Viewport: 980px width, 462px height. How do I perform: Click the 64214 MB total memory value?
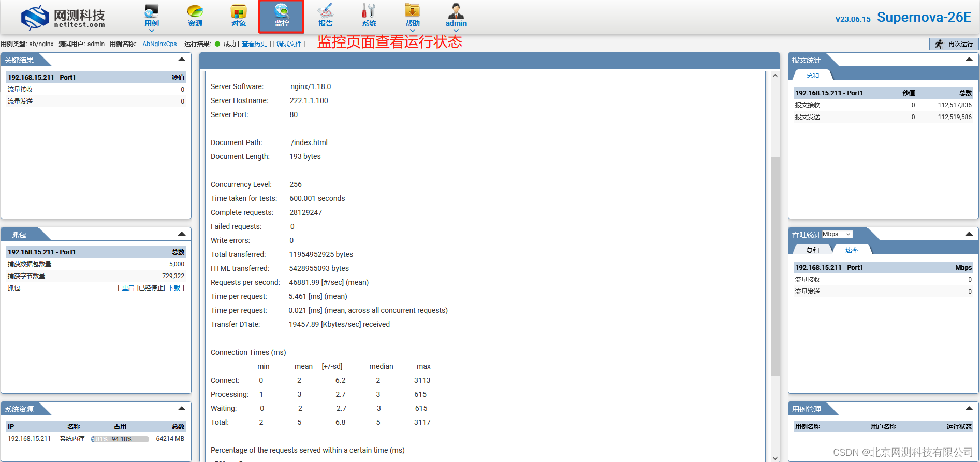pyautogui.click(x=170, y=439)
